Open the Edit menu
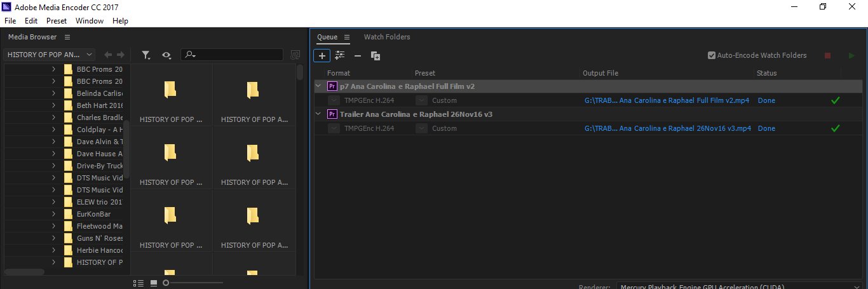Image resolution: width=868 pixels, height=289 pixels. pos(31,21)
